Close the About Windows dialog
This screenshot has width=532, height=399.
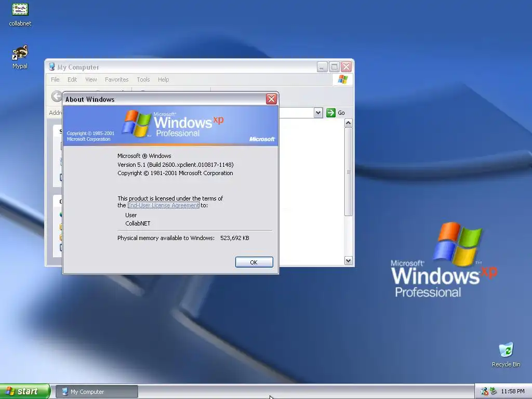(x=271, y=99)
